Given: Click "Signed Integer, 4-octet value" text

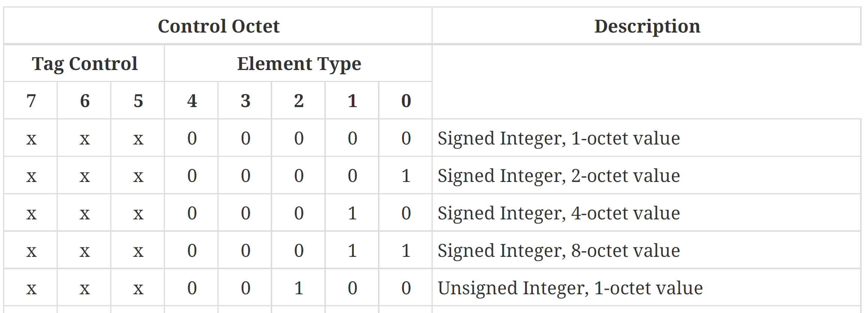Looking at the screenshot, I should click(559, 213).
